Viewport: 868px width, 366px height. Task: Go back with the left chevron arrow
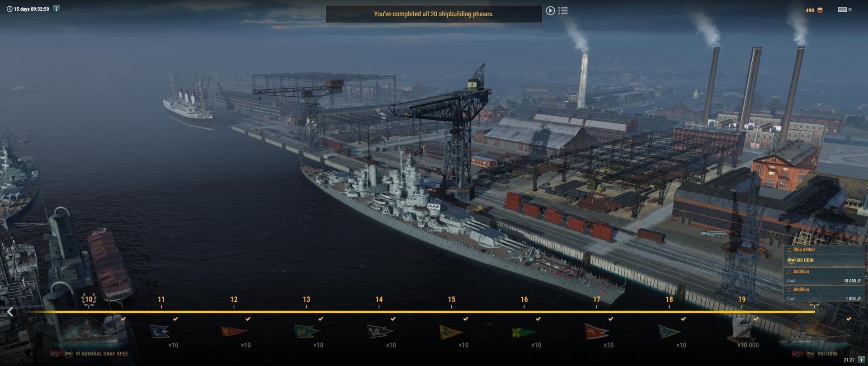point(10,312)
